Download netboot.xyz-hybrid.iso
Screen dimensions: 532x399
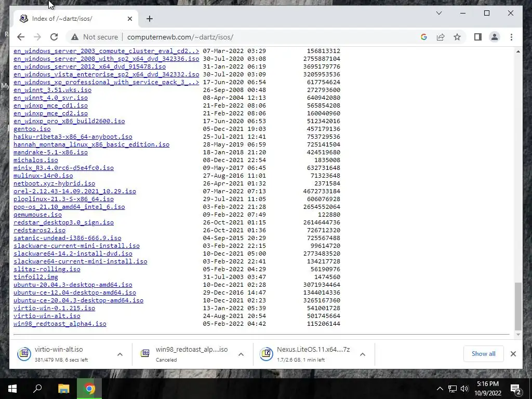pyautogui.click(x=54, y=183)
